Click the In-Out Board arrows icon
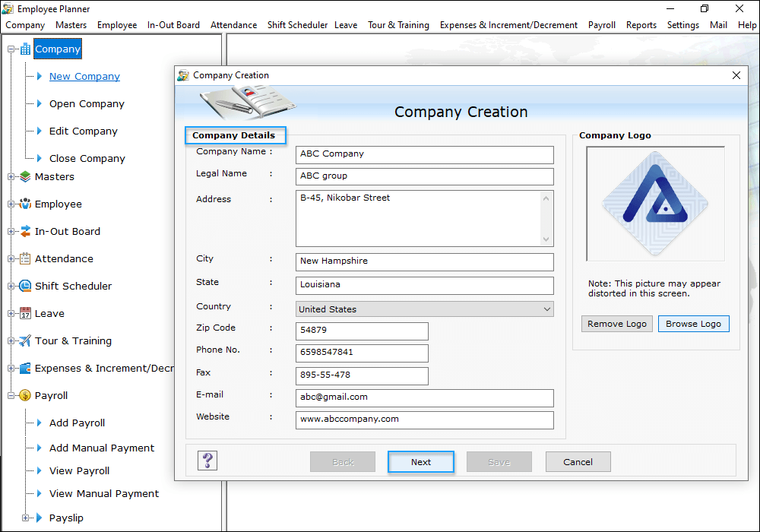The height and width of the screenshot is (532, 760). point(25,232)
